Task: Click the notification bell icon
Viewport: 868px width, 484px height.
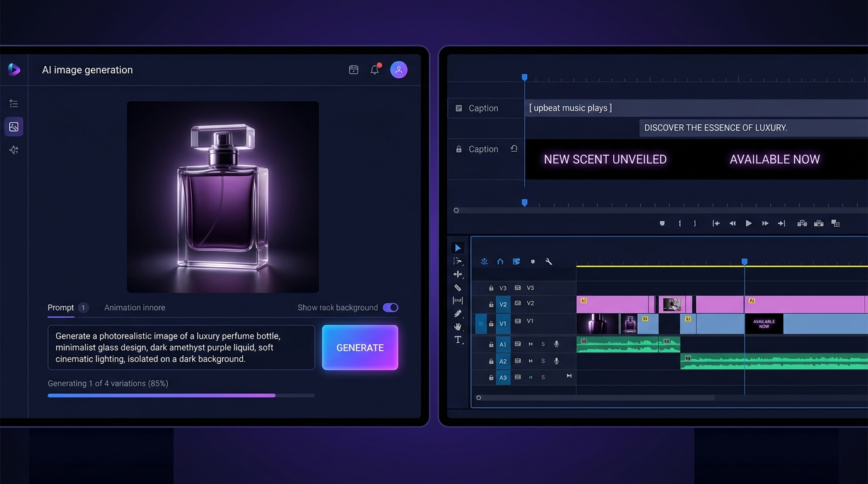Action: click(375, 69)
